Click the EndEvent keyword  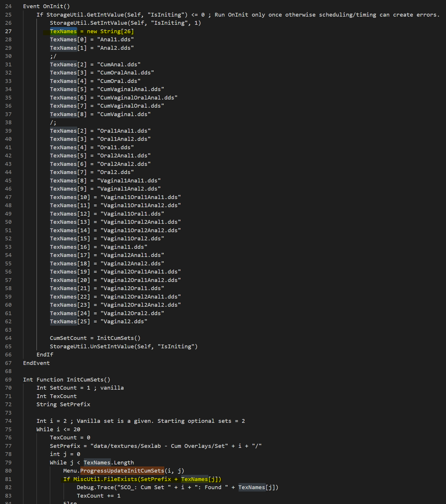coord(36,363)
